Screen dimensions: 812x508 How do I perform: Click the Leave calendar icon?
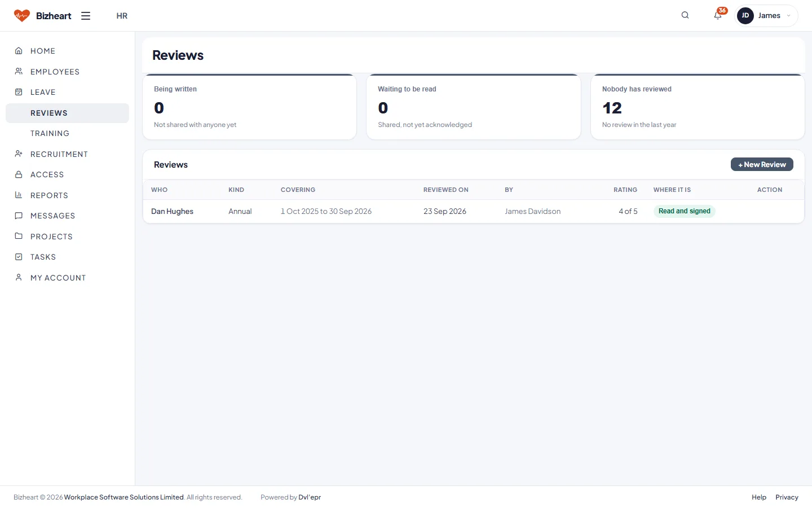(19, 92)
